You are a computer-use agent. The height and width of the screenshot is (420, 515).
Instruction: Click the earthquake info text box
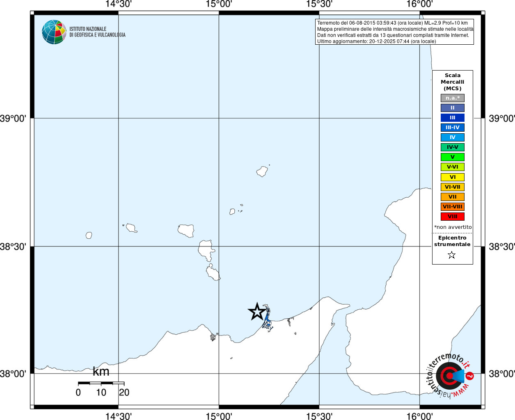(395, 32)
